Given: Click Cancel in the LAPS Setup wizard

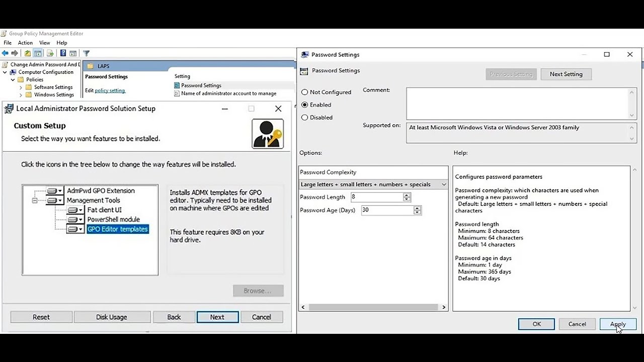Looking at the screenshot, I should tap(262, 317).
